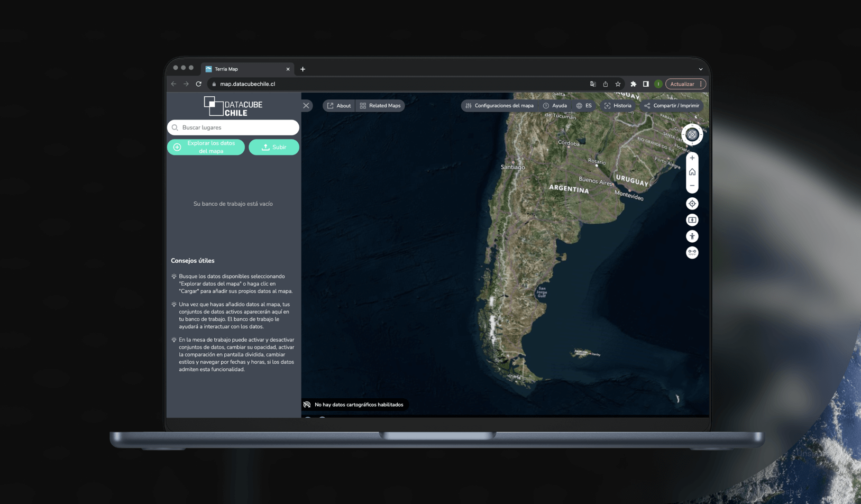Screen dimensions: 861x504
Task: Collapse the workbench side panel
Action: tap(306, 106)
